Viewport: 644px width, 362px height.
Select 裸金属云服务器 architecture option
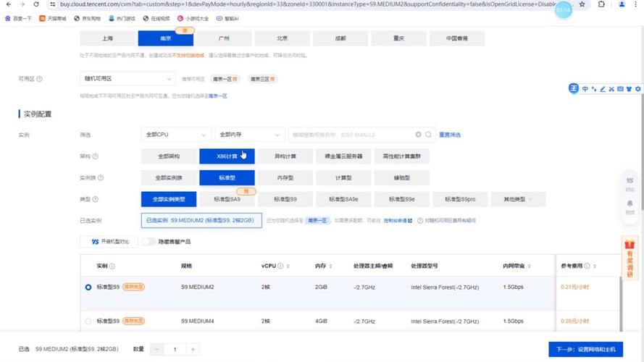[344, 156]
